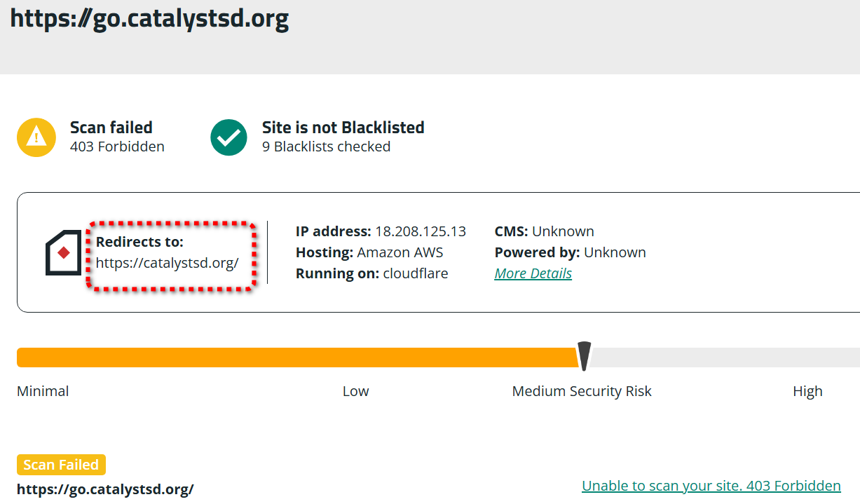
Task: Click the Hosting: Amazon AWS text
Action: pyautogui.click(x=369, y=252)
